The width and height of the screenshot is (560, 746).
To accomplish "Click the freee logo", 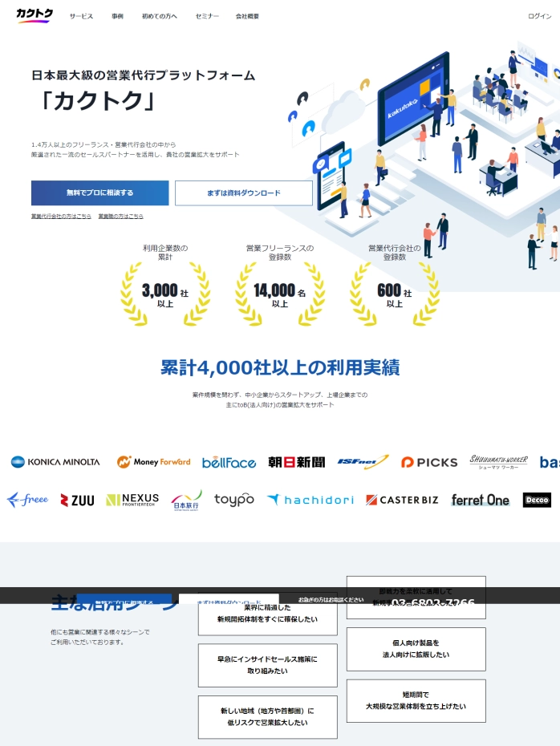I will tap(27, 500).
